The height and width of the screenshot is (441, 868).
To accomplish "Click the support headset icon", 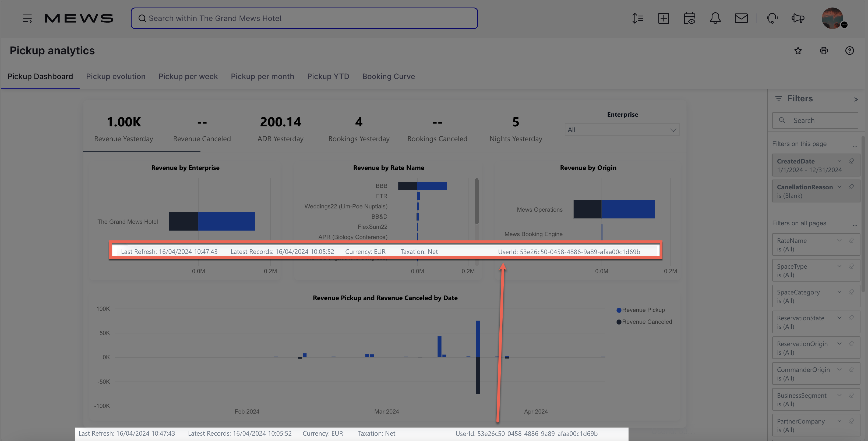I will 772,18.
